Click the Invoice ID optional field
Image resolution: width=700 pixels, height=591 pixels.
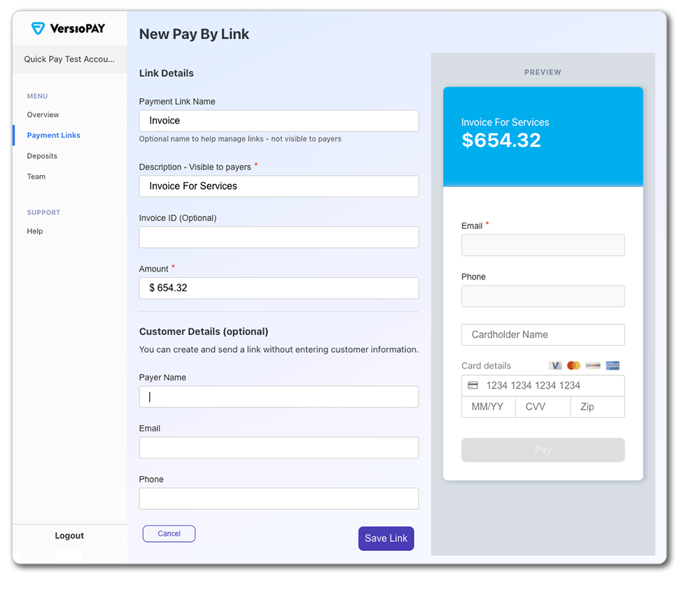(x=279, y=237)
